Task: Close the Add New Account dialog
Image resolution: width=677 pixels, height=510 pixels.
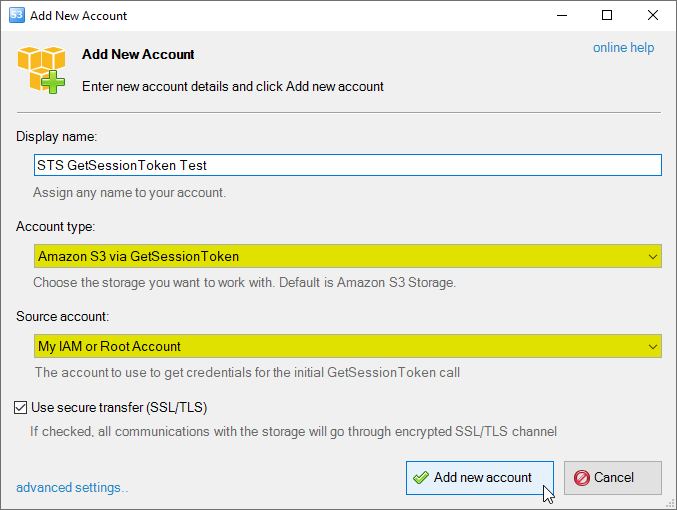Action: [653, 16]
